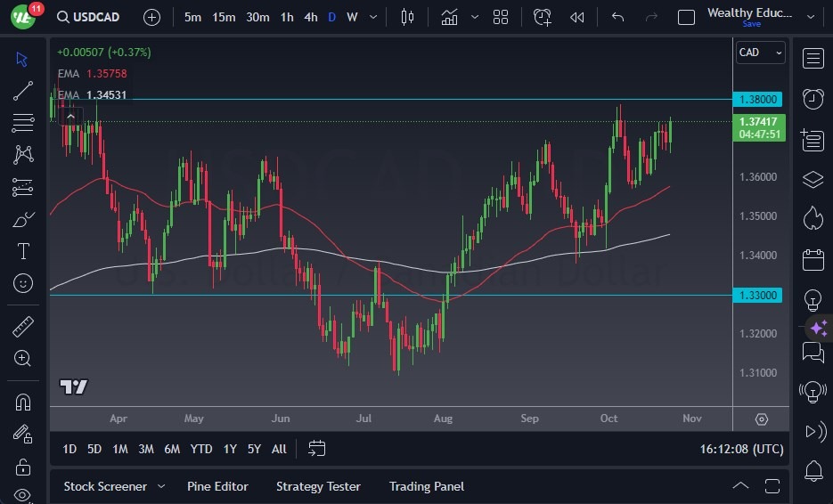833x504 pixels.
Task: Open the watchlist panel icon
Action: click(x=813, y=59)
